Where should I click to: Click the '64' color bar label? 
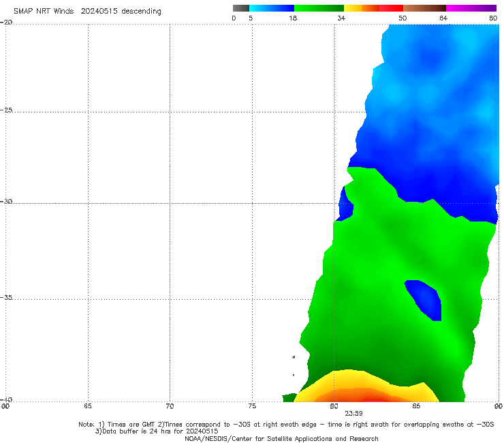tap(443, 18)
